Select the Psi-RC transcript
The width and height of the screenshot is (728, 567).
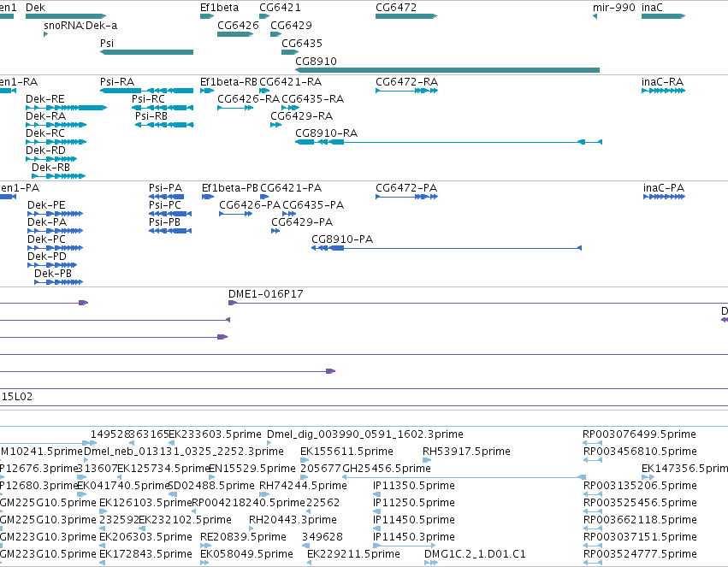(162, 108)
